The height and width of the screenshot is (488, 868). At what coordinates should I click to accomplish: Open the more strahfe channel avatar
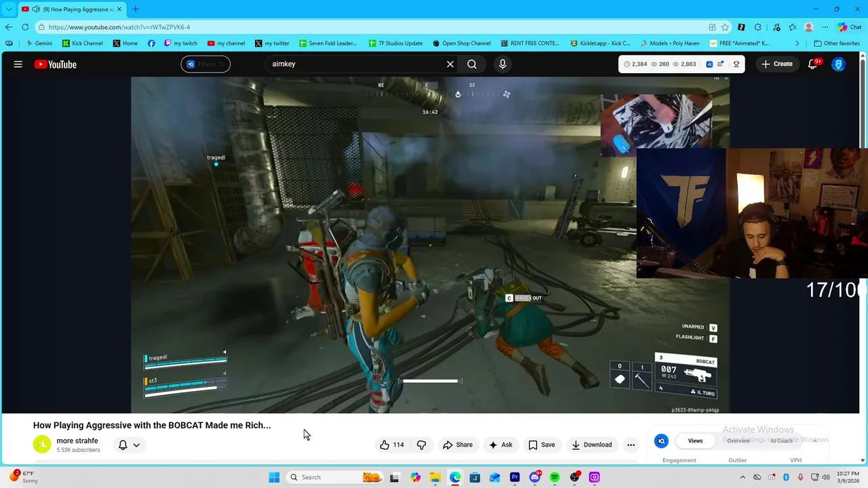point(42,445)
